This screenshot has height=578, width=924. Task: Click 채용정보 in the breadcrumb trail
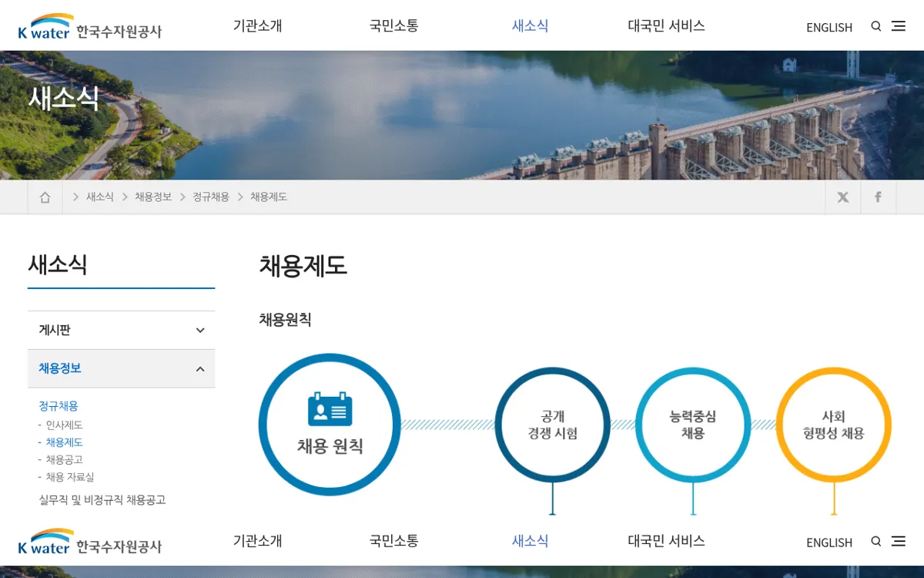pyautogui.click(x=153, y=197)
